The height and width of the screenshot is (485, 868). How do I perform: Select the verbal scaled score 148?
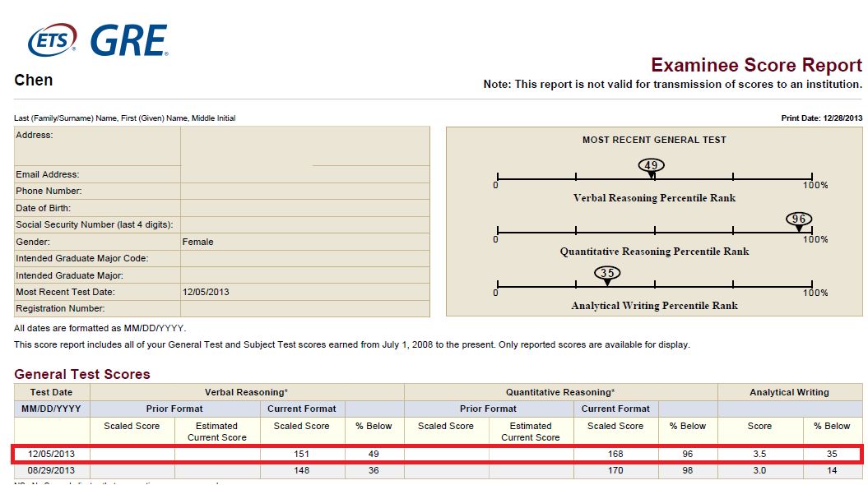302,471
